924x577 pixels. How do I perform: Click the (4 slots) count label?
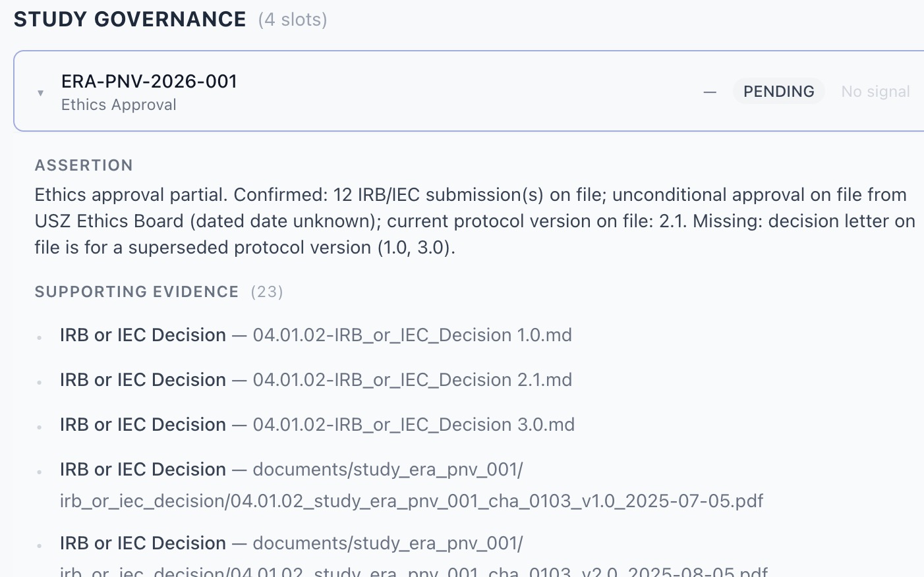293,20
